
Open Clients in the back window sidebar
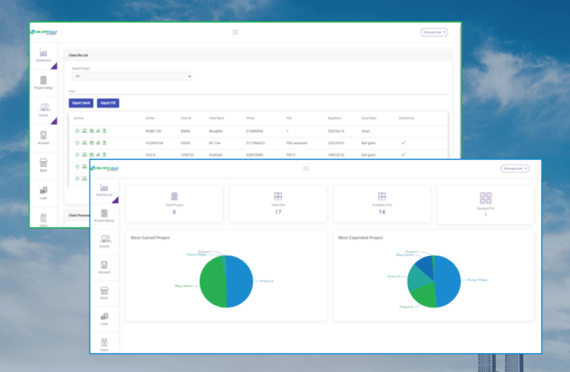43,110
